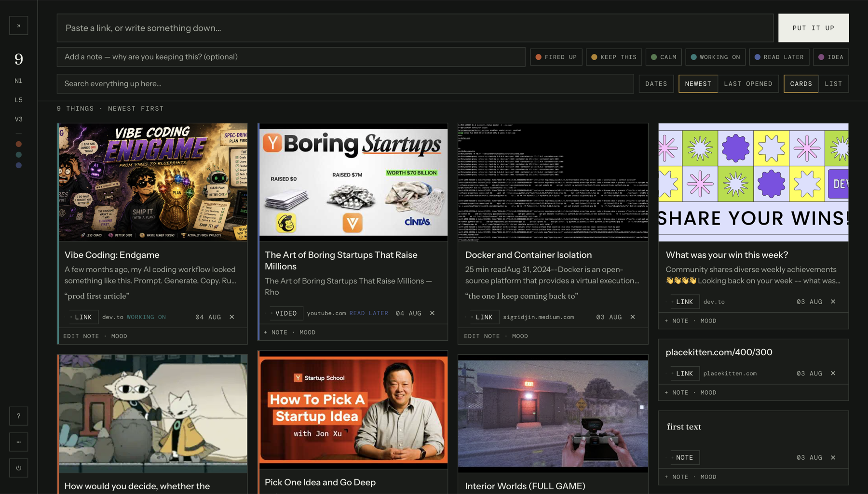Toggle the READ LATER mood tag

click(x=779, y=57)
